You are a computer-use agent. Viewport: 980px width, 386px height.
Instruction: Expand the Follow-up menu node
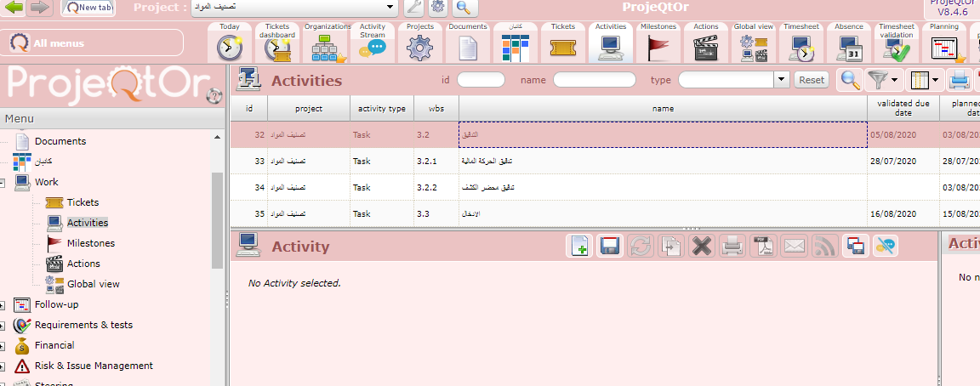click(x=4, y=304)
